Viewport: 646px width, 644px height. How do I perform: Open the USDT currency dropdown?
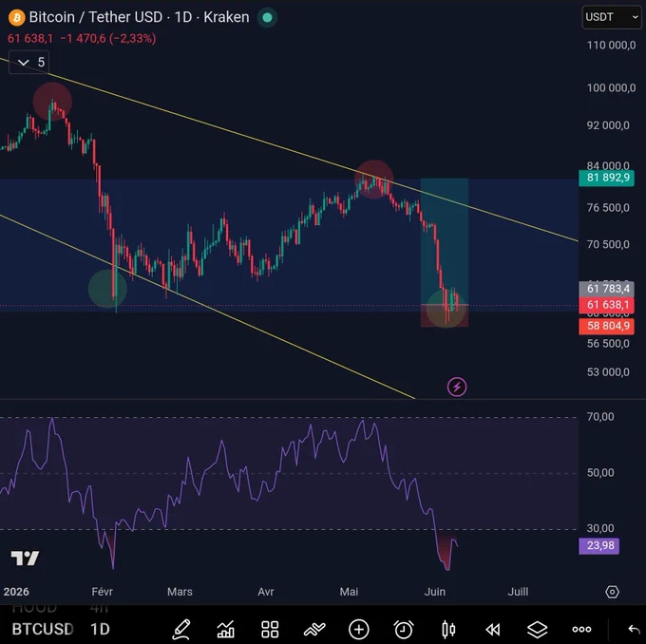tap(612, 17)
